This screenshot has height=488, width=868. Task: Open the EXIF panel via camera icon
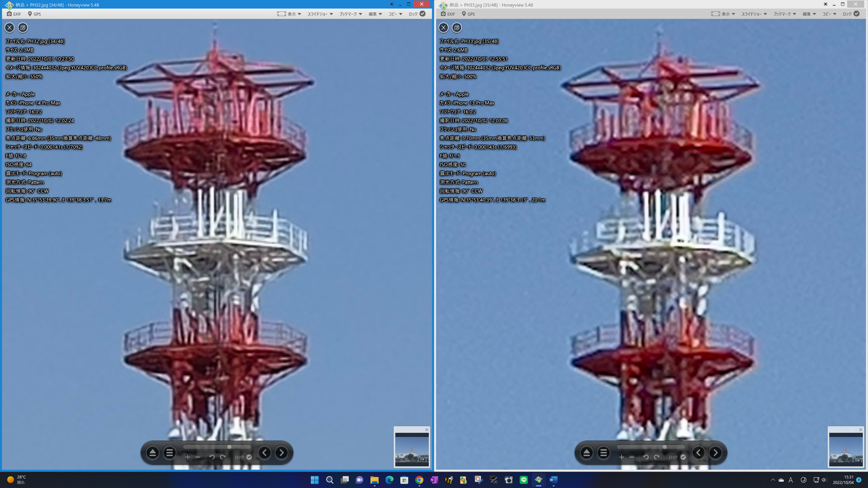pyautogui.click(x=9, y=14)
